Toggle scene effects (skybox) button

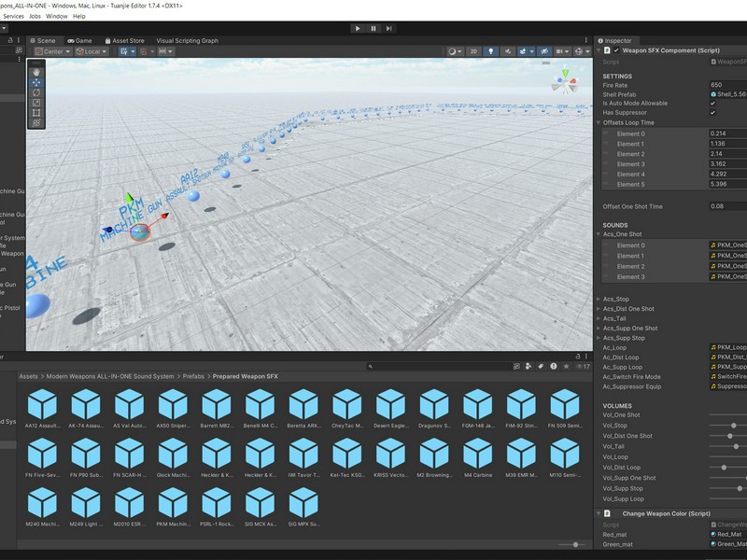[x=523, y=51]
